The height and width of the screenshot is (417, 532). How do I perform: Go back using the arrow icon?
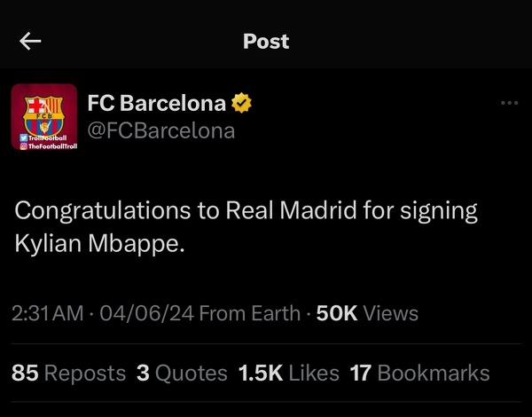click(x=30, y=42)
